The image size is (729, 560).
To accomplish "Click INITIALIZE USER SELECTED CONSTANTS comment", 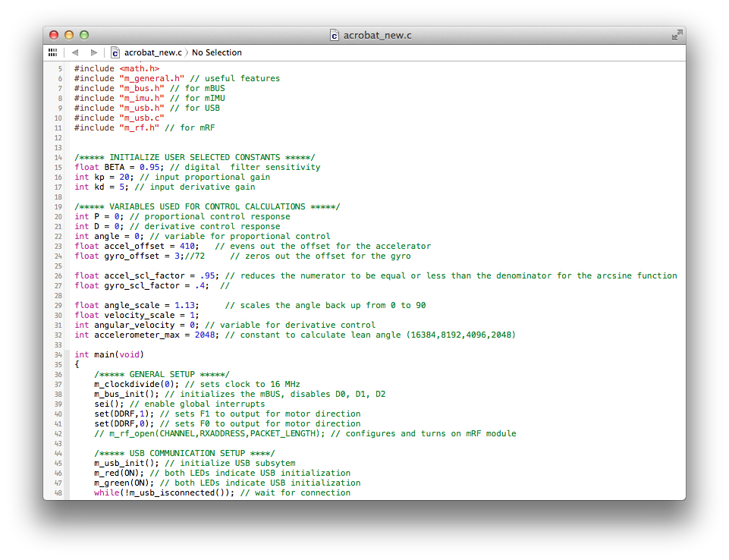I will tap(195, 158).
